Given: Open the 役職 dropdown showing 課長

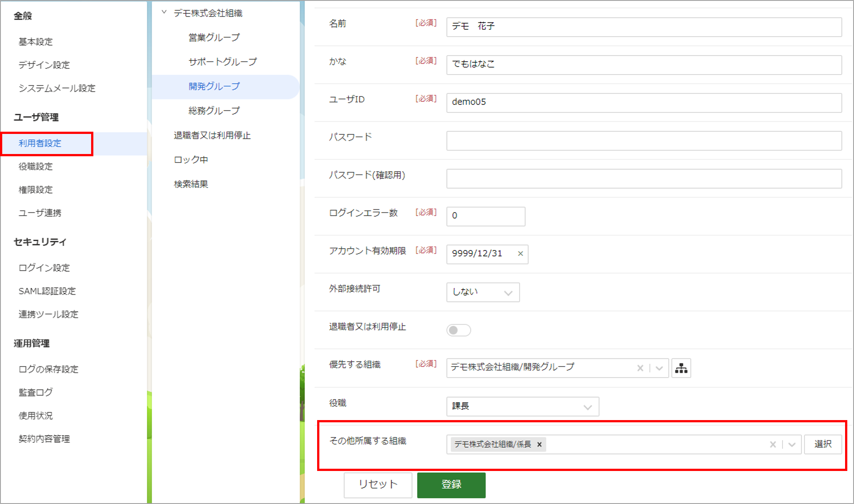Looking at the screenshot, I should tap(523, 406).
